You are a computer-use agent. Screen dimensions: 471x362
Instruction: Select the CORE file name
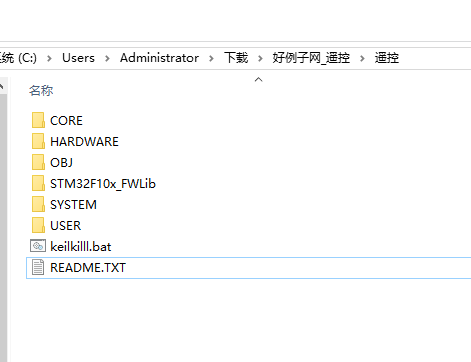pyautogui.click(x=66, y=121)
